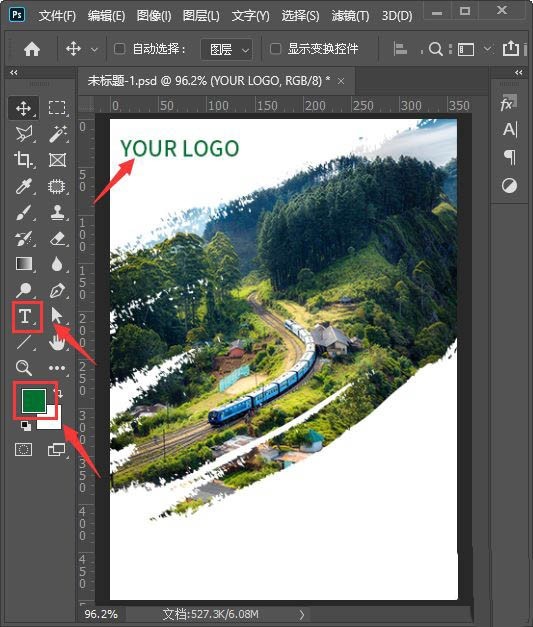Open the Character panel icon
The height and width of the screenshot is (627, 533).
[510, 130]
